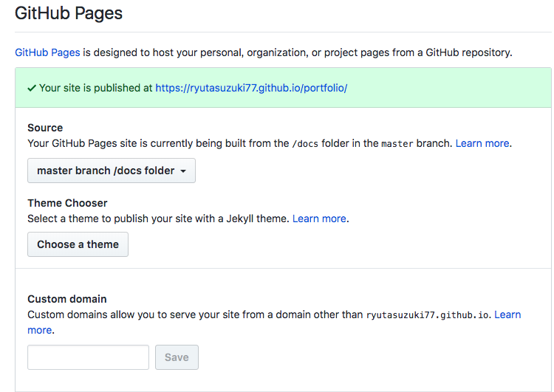This screenshot has height=392, width=554.
Task: Click the 'Your site is published at' text
Action: [96, 88]
